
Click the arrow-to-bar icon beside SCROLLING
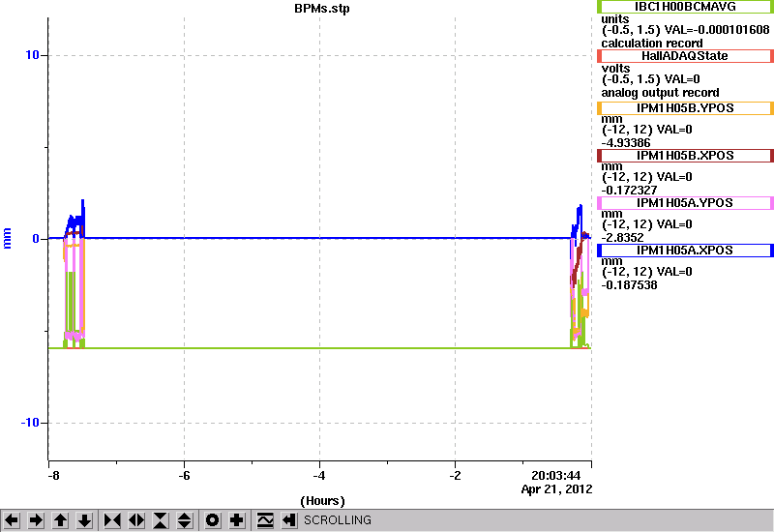(x=289, y=520)
